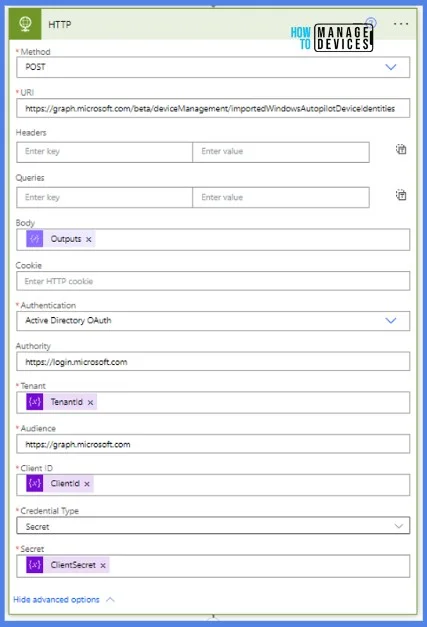Remove the Outputs token from Body
Image resolution: width=427 pixels, height=627 pixels.
pyautogui.click(x=89, y=240)
